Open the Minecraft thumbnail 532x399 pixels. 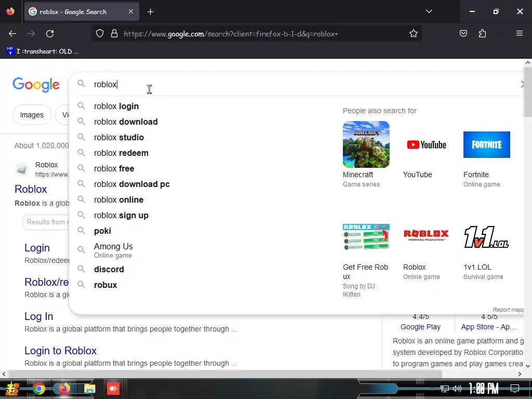pyautogui.click(x=366, y=144)
